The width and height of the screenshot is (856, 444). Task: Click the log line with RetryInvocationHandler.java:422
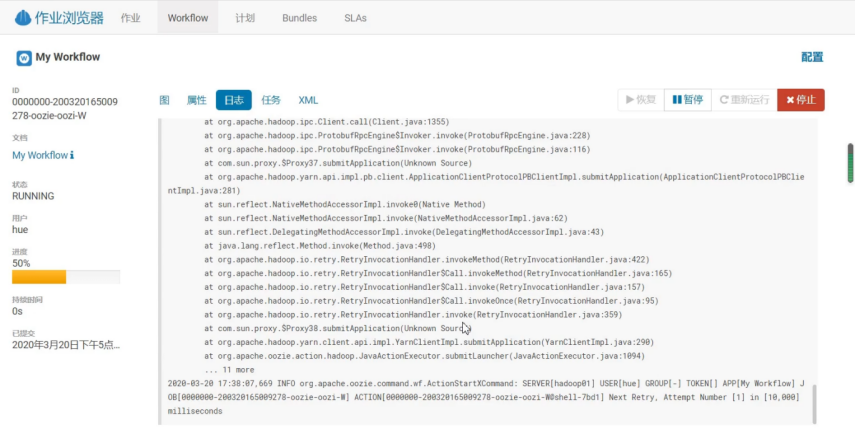427,259
